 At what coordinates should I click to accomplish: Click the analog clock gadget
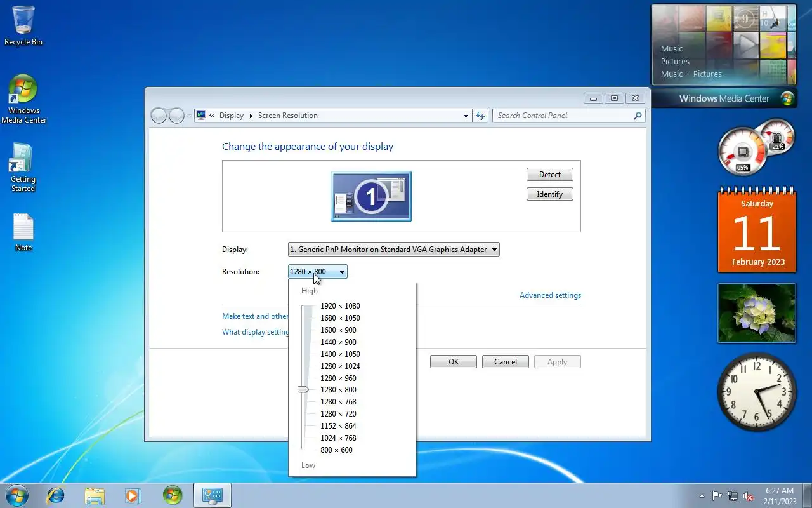[x=756, y=392]
